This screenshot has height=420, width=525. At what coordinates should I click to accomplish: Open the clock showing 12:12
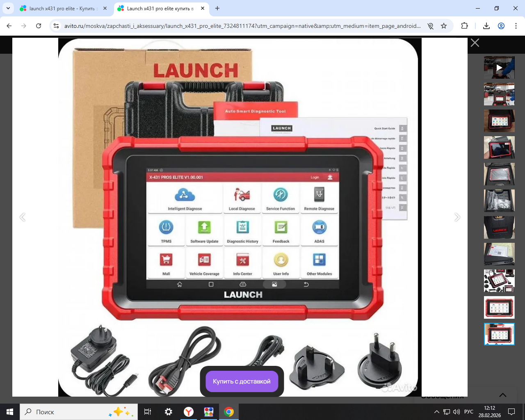coord(490,412)
